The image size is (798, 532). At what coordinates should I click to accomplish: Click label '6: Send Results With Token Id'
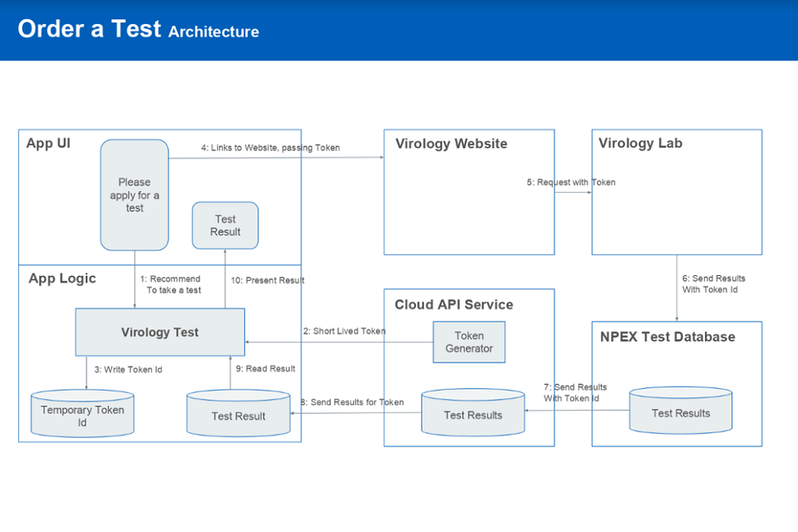click(713, 284)
